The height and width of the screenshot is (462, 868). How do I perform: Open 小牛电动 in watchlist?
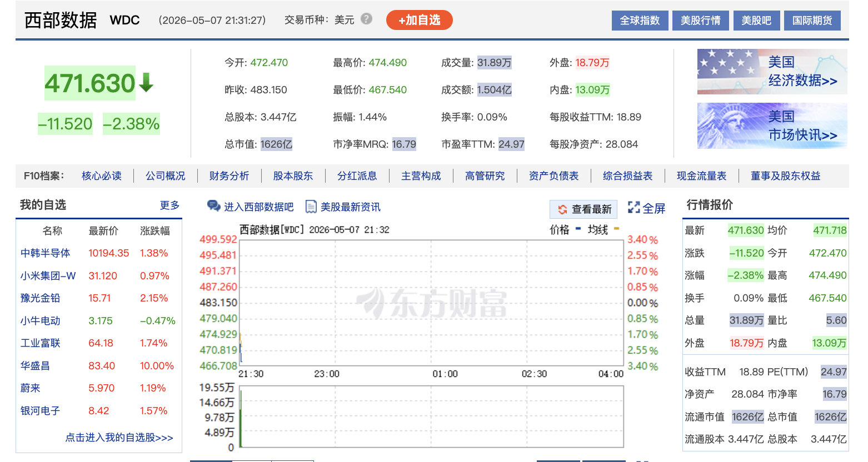pos(41,321)
